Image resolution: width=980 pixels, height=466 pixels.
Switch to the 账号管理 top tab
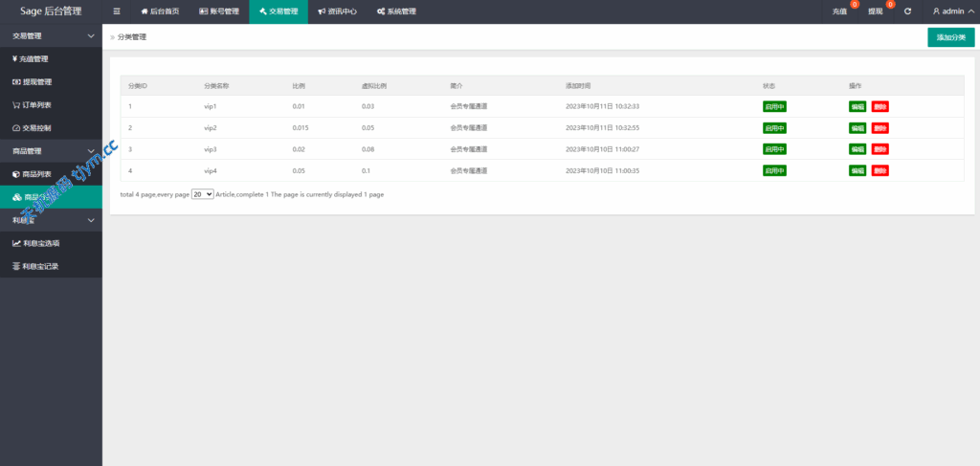(218, 11)
